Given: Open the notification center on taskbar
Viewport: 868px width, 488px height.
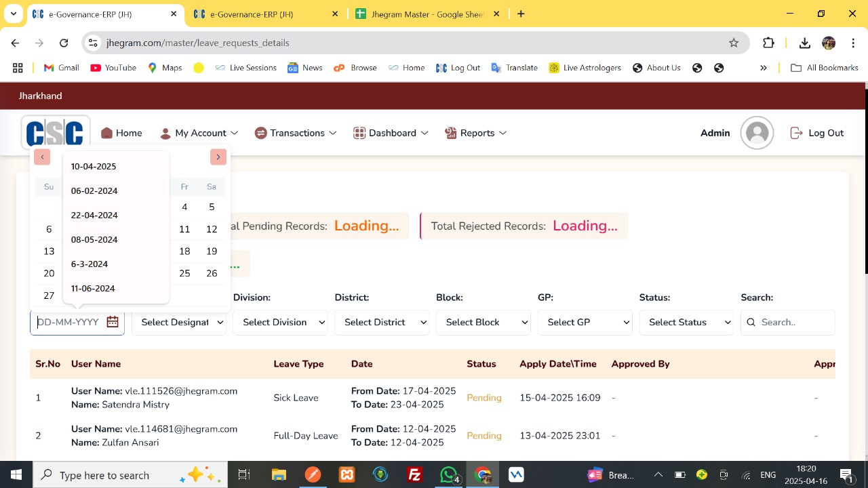Looking at the screenshot, I should pos(846,474).
